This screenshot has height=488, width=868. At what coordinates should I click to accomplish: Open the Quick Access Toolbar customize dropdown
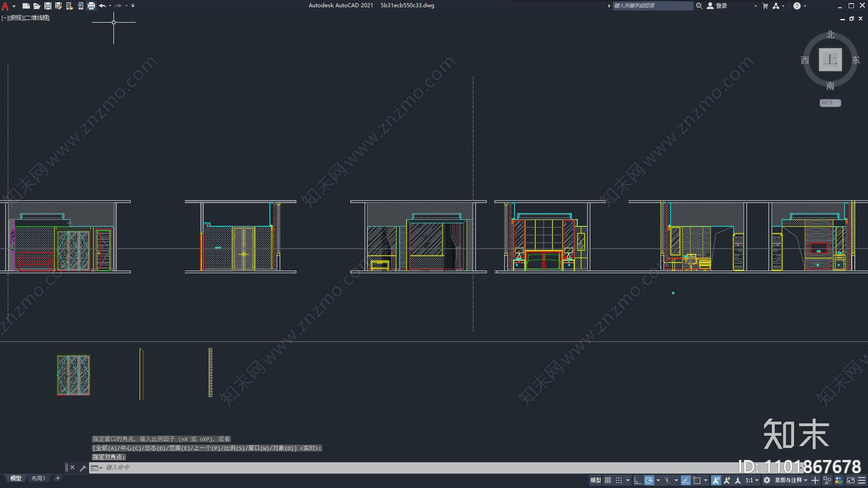[133, 6]
